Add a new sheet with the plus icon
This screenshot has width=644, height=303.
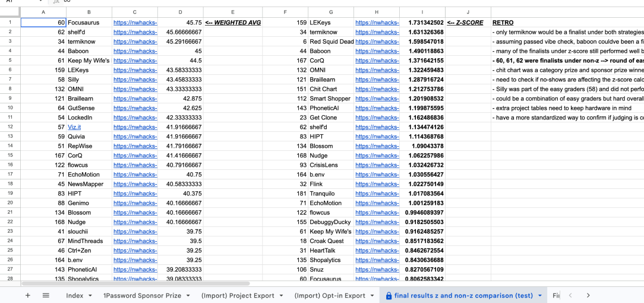pyautogui.click(x=28, y=295)
